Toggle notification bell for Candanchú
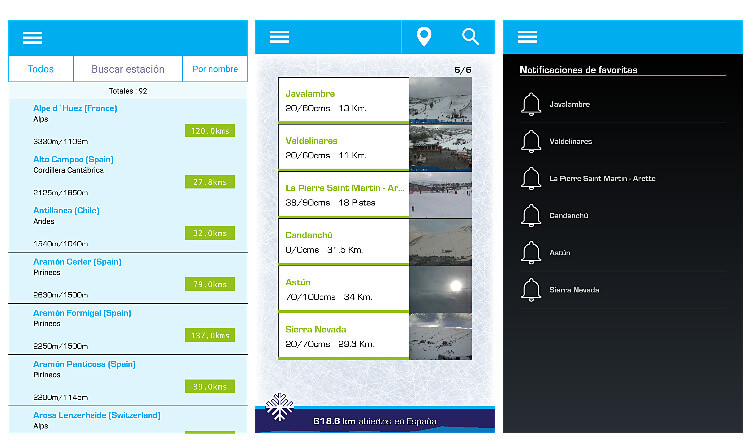Image resolution: width=750 pixels, height=440 pixels. (x=531, y=215)
